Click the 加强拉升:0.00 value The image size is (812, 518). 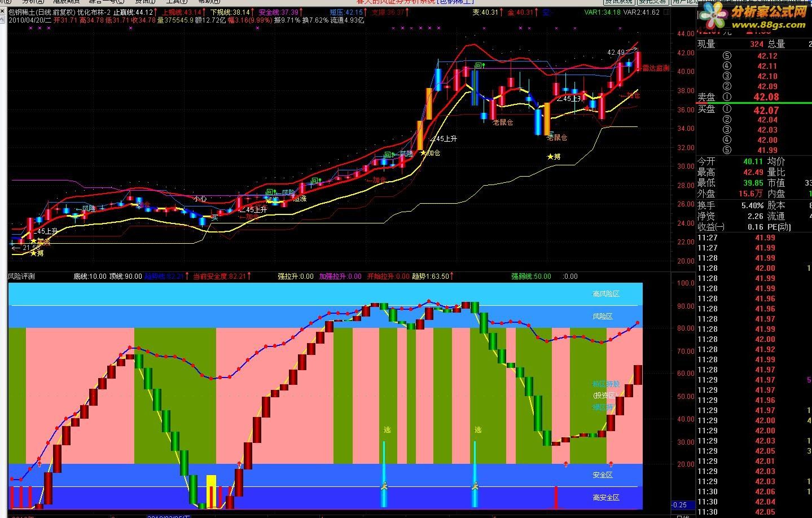tap(340, 276)
